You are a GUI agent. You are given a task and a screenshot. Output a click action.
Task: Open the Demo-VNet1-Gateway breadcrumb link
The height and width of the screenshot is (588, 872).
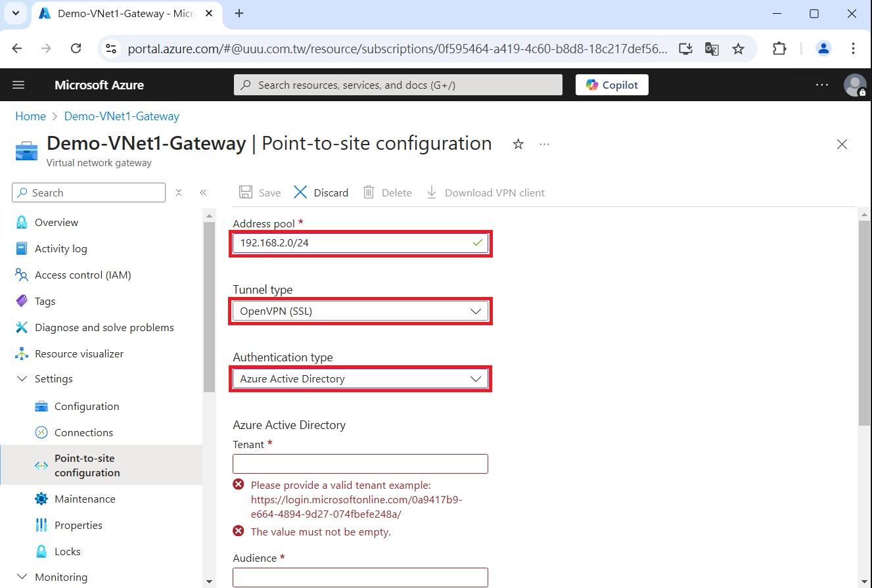coord(122,116)
